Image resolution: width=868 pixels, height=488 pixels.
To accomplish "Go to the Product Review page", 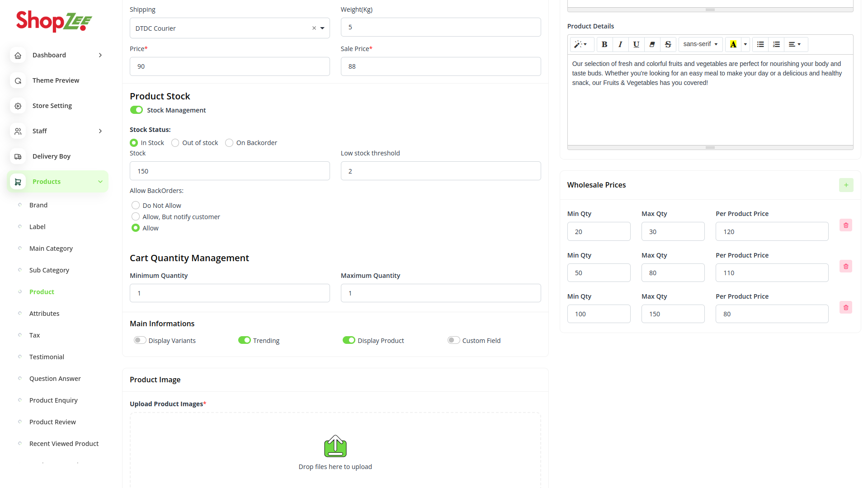I will 52,422.
